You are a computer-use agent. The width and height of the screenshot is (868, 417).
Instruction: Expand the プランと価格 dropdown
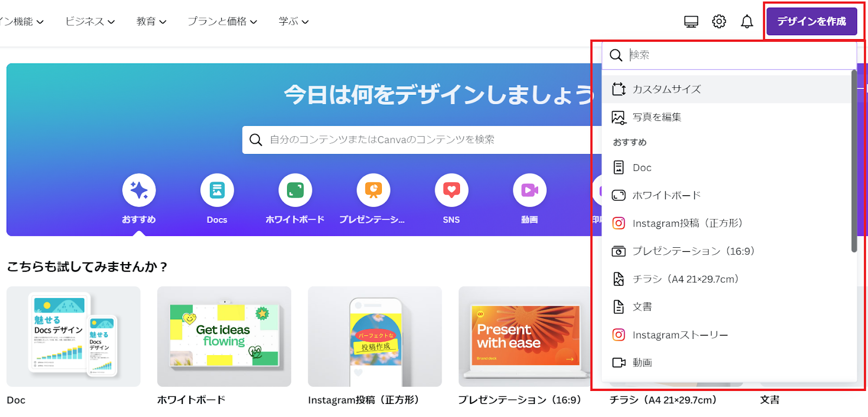pos(222,22)
